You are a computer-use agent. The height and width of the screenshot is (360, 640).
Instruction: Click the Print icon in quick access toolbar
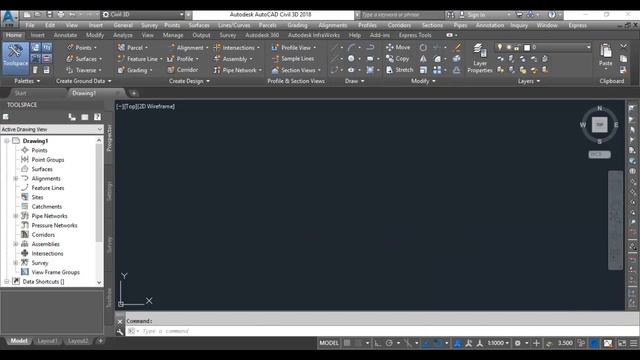click(x=61, y=15)
